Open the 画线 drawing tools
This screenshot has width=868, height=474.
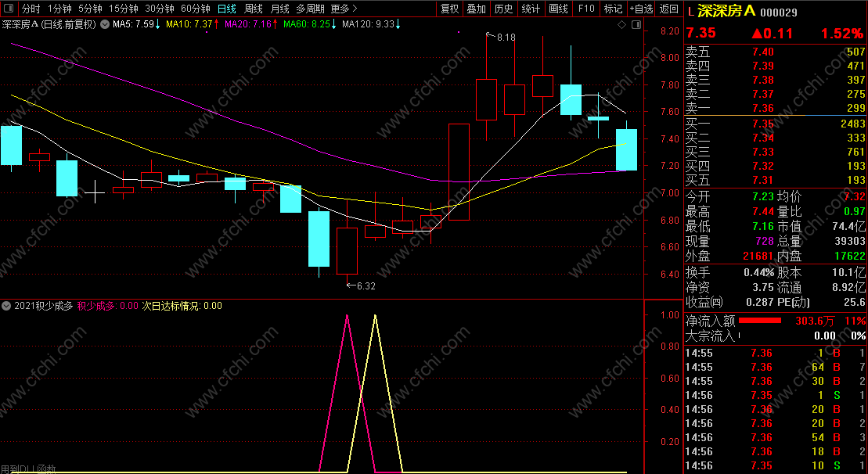pyautogui.click(x=558, y=9)
